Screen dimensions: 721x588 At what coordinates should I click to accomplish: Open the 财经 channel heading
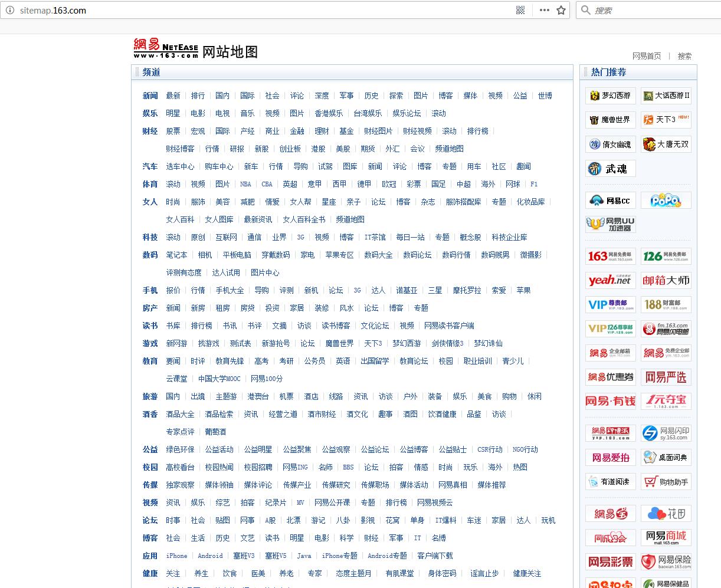click(x=150, y=131)
